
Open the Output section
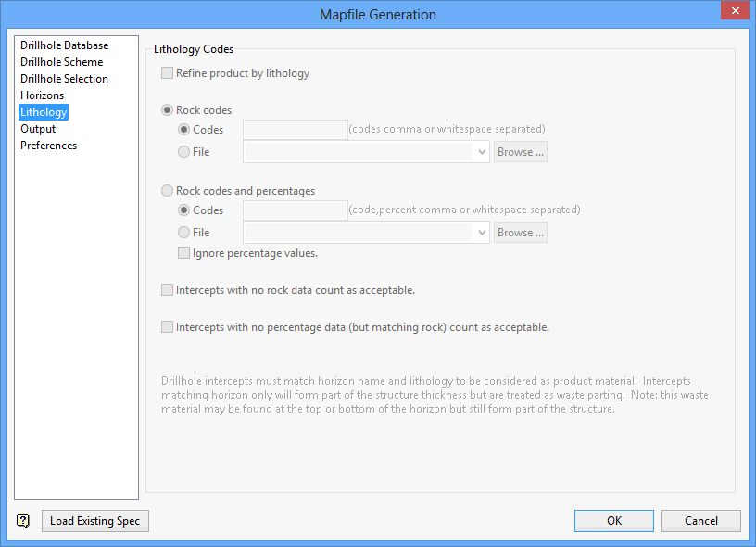38,129
